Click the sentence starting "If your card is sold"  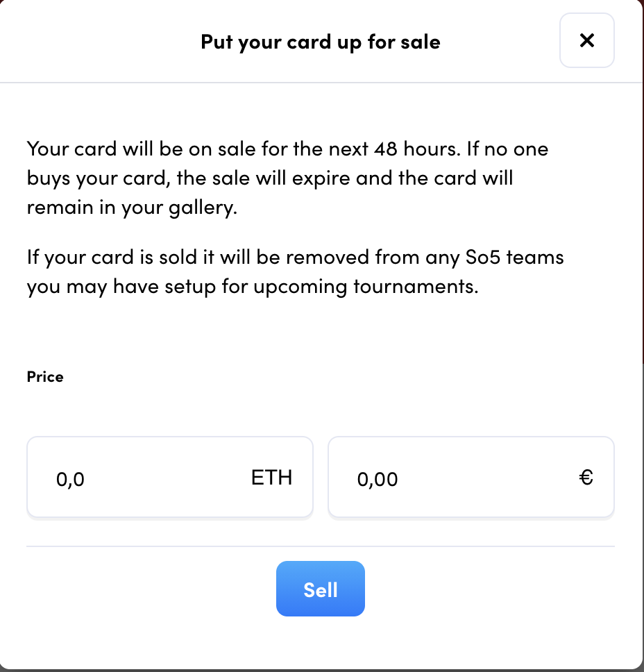(x=295, y=271)
